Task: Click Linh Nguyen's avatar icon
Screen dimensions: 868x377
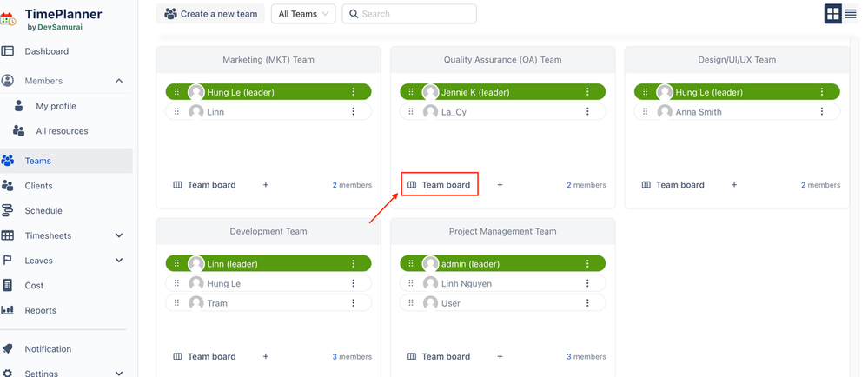Action: (x=430, y=283)
